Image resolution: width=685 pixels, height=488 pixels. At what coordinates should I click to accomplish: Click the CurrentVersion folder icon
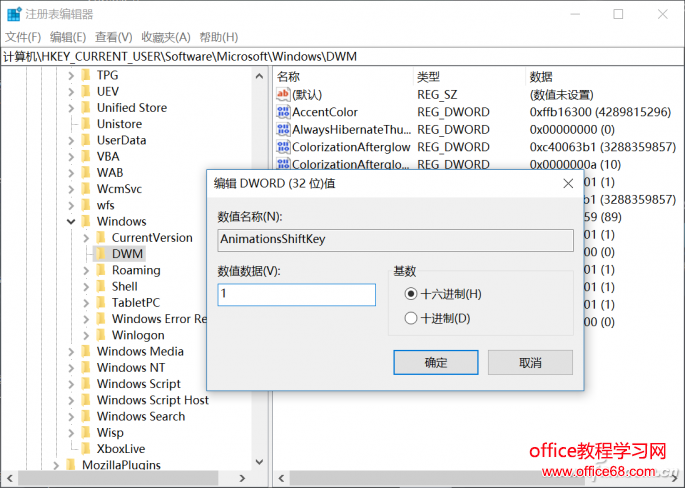[101, 237]
